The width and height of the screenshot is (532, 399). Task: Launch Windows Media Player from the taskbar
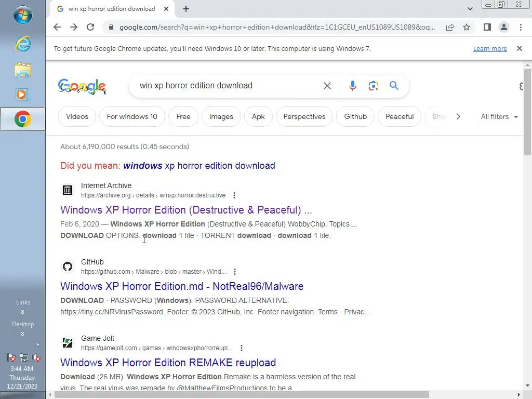pos(23,95)
